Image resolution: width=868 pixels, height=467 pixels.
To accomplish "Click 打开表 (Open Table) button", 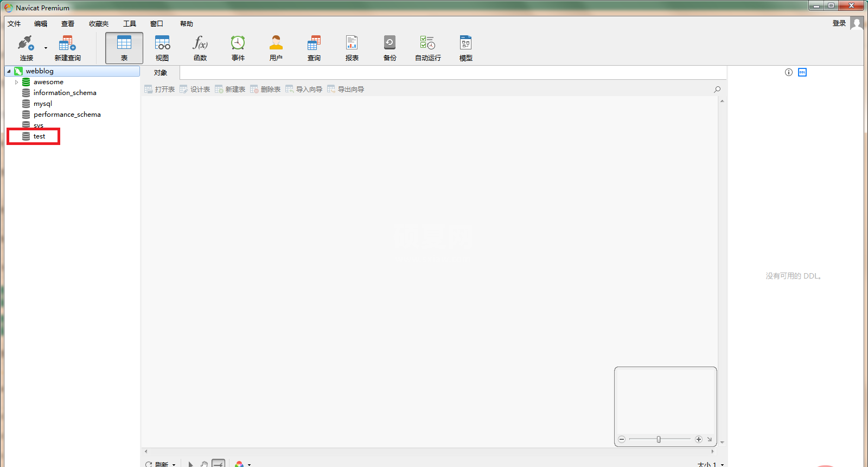I will click(159, 90).
